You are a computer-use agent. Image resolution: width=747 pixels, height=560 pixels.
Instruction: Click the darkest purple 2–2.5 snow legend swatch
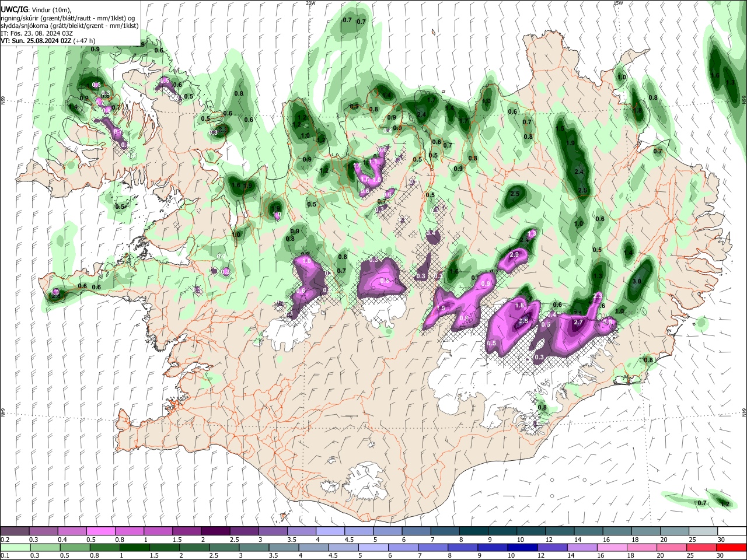215,531
